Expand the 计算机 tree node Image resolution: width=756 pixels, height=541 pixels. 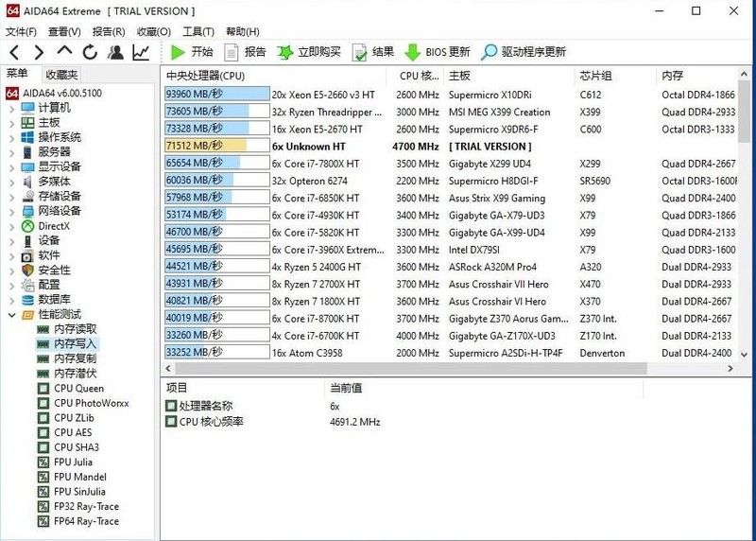(x=12, y=109)
